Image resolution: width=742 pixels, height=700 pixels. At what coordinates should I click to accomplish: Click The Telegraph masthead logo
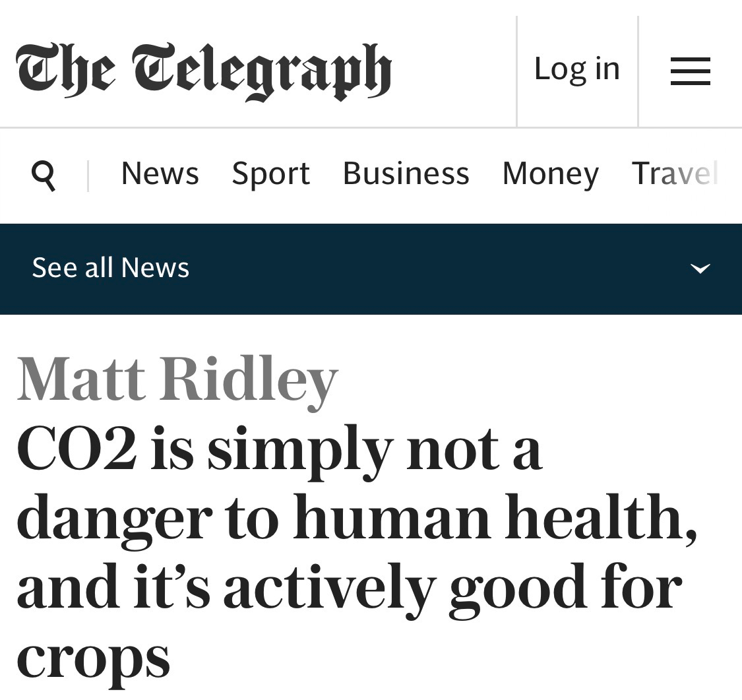point(204,70)
